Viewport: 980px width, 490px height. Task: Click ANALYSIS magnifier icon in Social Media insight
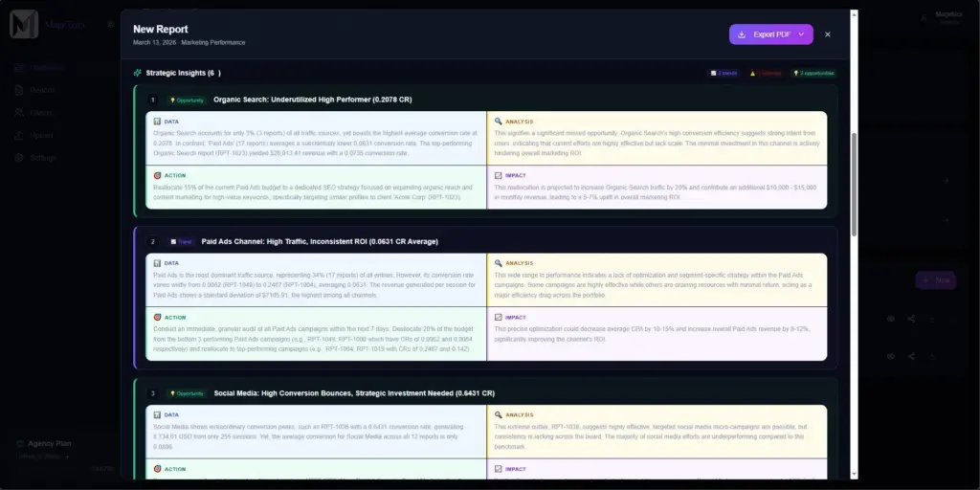tap(498, 414)
